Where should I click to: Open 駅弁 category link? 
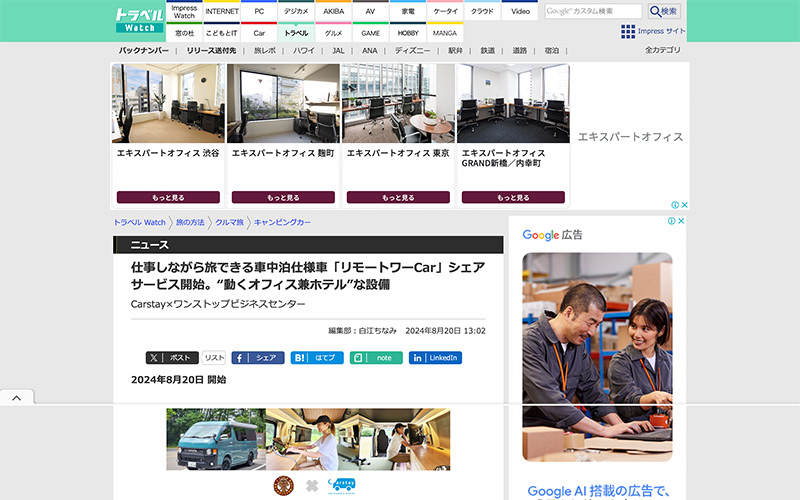click(x=455, y=51)
